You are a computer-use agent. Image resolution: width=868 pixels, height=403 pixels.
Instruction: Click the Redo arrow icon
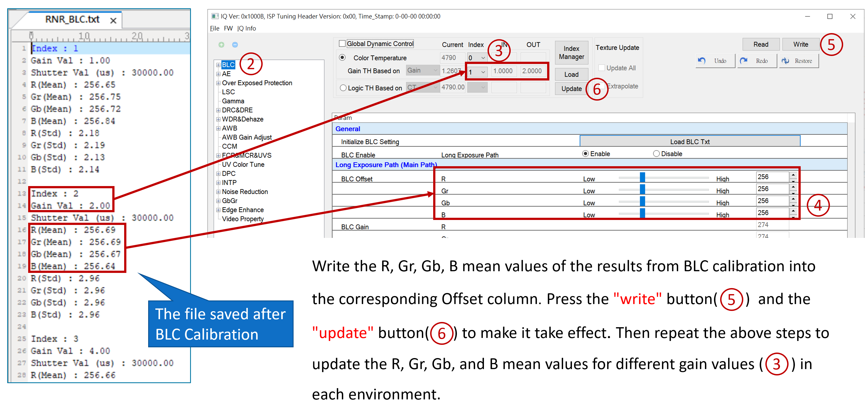tap(743, 61)
